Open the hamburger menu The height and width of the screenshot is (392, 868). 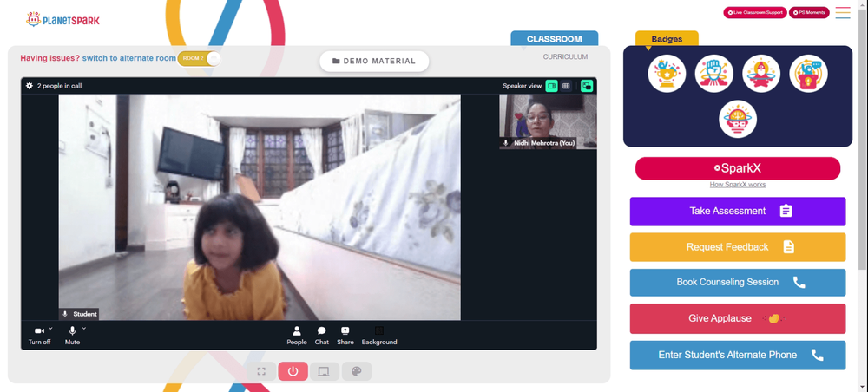[843, 12]
